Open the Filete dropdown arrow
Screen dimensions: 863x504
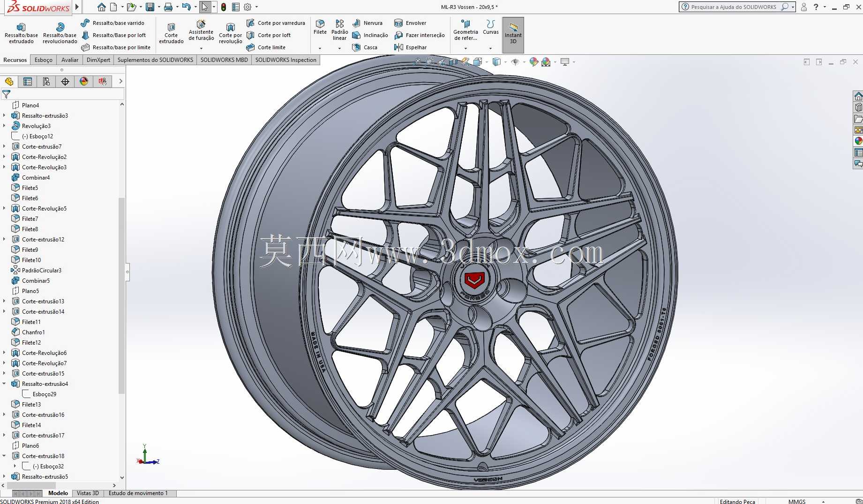tap(320, 48)
